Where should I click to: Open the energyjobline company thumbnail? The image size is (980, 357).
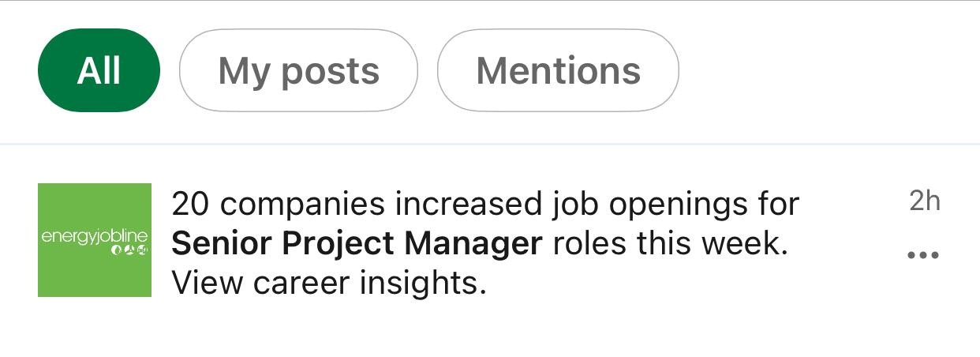[95, 240]
